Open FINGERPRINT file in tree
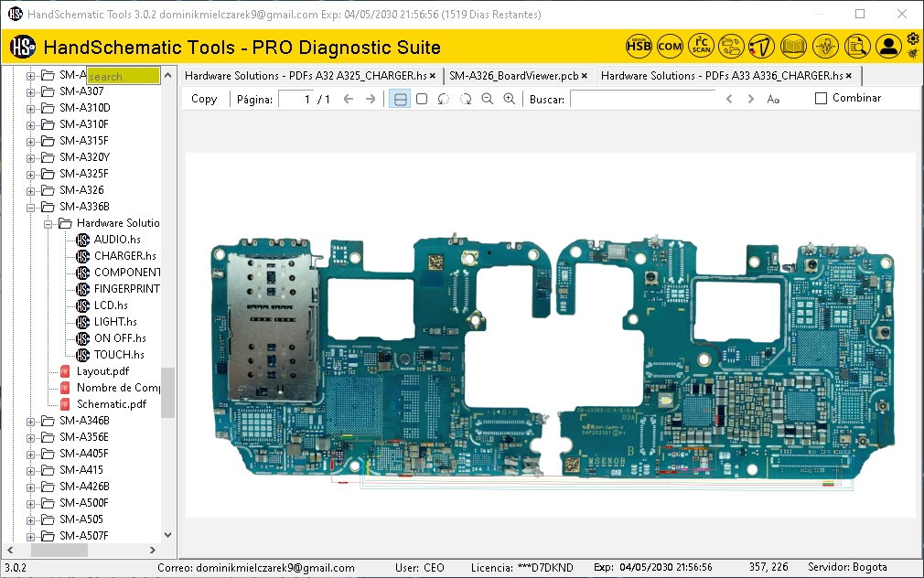This screenshot has height=578, width=924. (126, 289)
